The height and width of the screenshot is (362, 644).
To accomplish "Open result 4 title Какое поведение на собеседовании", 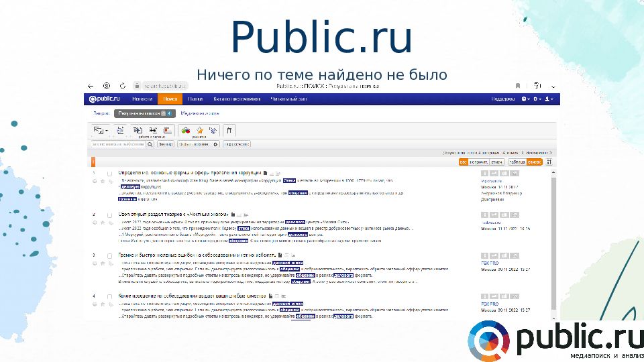I will [x=193, y=296].
